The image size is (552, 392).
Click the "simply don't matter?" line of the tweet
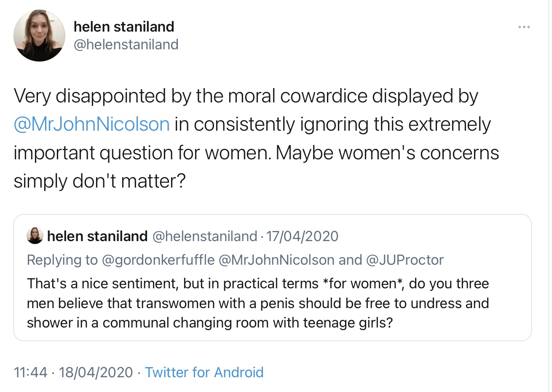[x=99, y=181]
